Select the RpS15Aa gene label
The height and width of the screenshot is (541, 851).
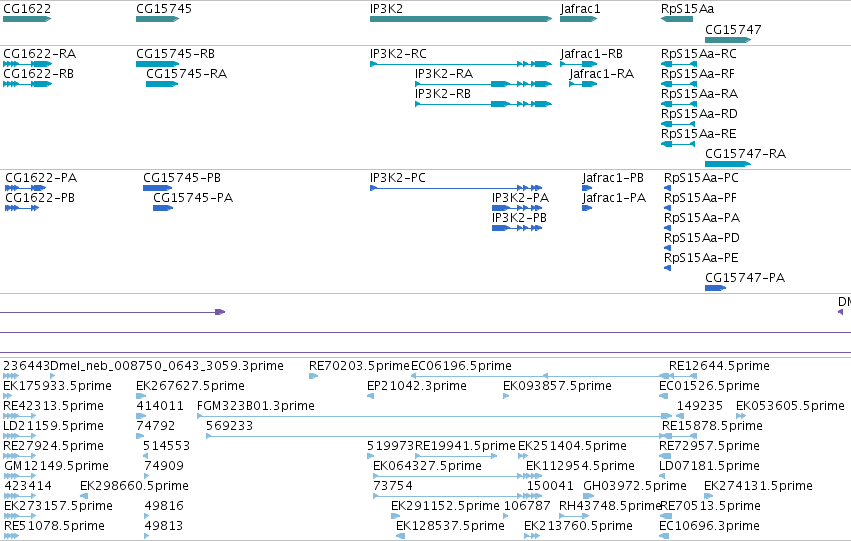tap(688, 9)
